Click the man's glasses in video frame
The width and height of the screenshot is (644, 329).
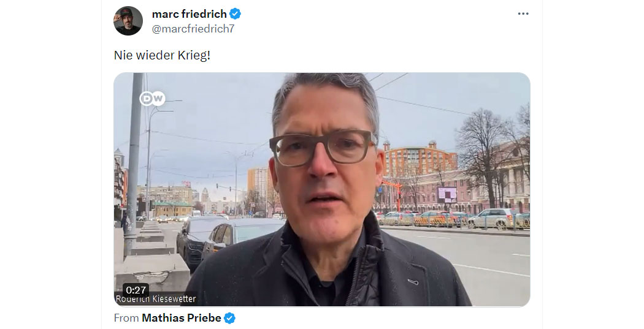pos(323,147)
